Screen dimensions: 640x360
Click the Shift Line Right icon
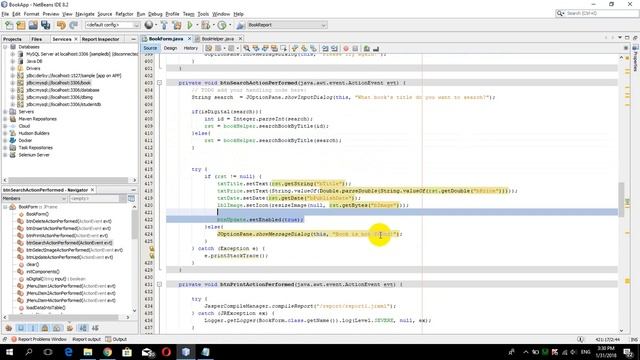(x=334, y=49)
